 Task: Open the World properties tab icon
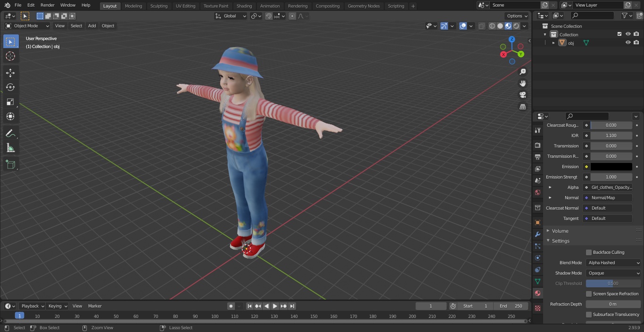coord(537,193)
